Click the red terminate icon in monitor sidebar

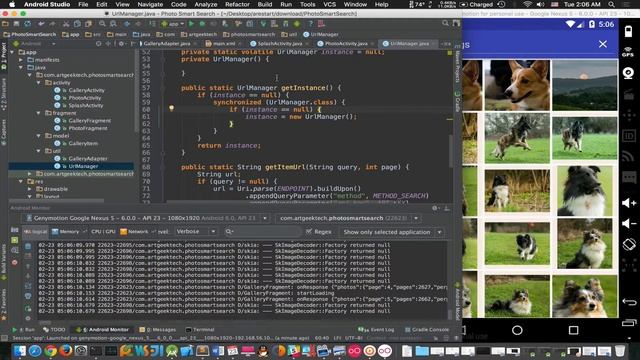pos(15,262)
